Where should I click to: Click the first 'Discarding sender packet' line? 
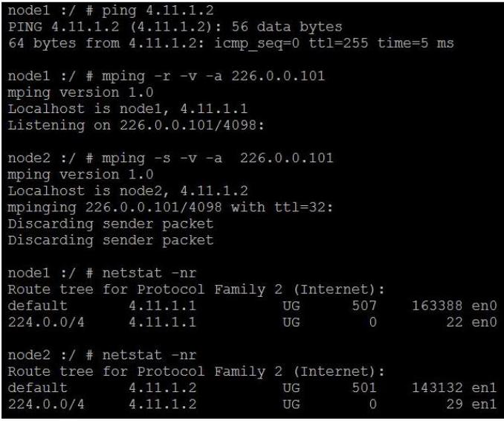point(111,224)
